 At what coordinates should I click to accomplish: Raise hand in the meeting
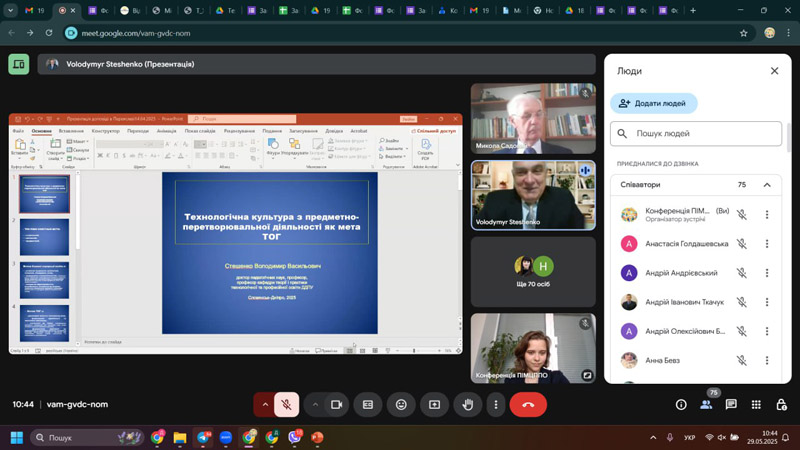click(468, 405)
